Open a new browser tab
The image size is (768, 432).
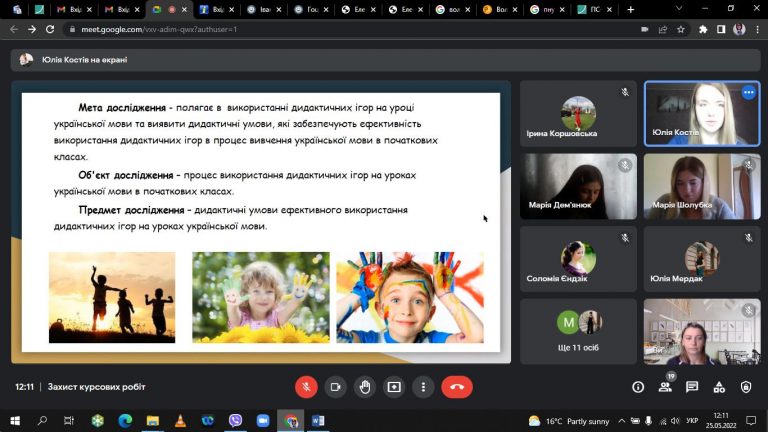(631, 9)
